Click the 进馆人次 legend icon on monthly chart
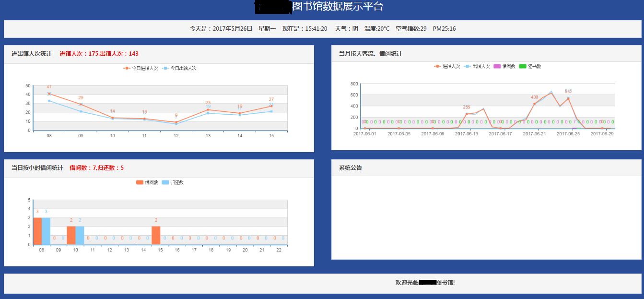Image resolution: width=644 pixels, height=299 pixels. coord(437,66)
